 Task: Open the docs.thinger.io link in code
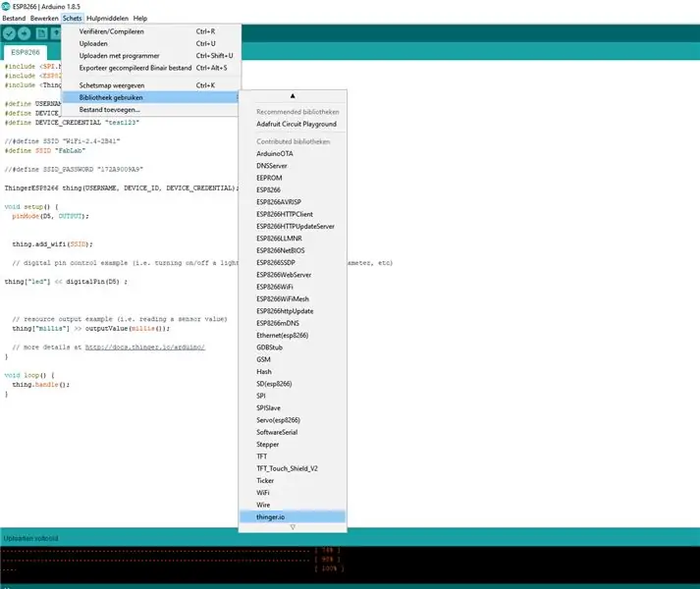[145, 347]
